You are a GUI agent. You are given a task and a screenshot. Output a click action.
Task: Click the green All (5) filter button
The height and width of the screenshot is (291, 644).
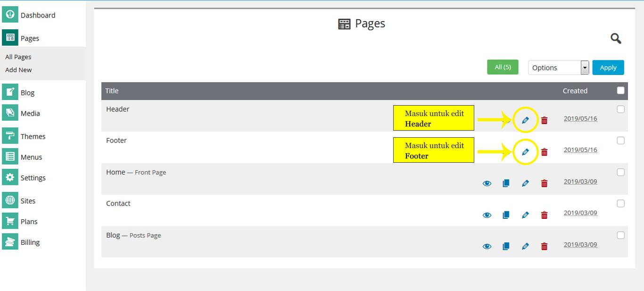pyautogui.click(x=503, y=67)
